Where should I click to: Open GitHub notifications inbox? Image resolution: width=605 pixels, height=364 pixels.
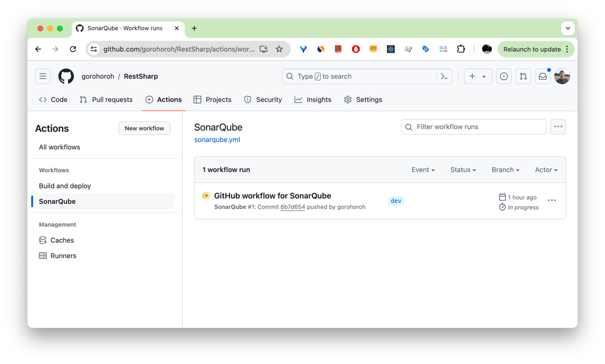click(x=542, y=76)
